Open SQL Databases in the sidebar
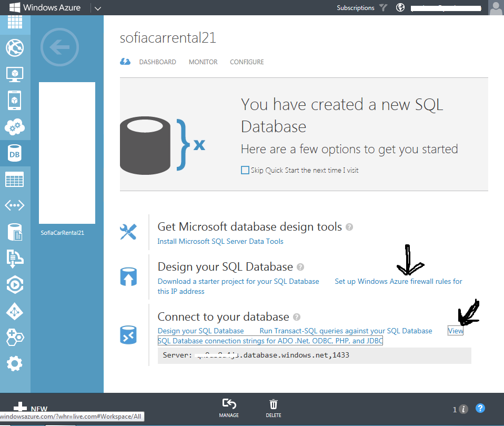 (x=15, y=153)
